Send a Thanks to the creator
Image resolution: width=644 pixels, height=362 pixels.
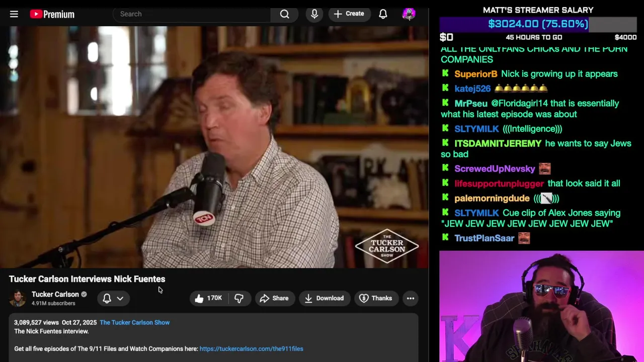point(376,298)
